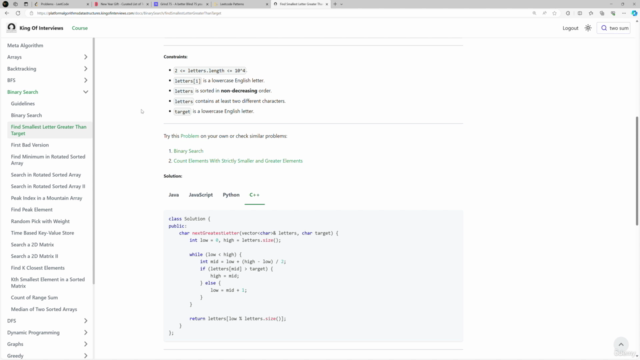Viewport: 640px width, 360px height.
Task: Open Random Pick with Weight lesson
Action: pyautogui.click(x=40, y=221)
